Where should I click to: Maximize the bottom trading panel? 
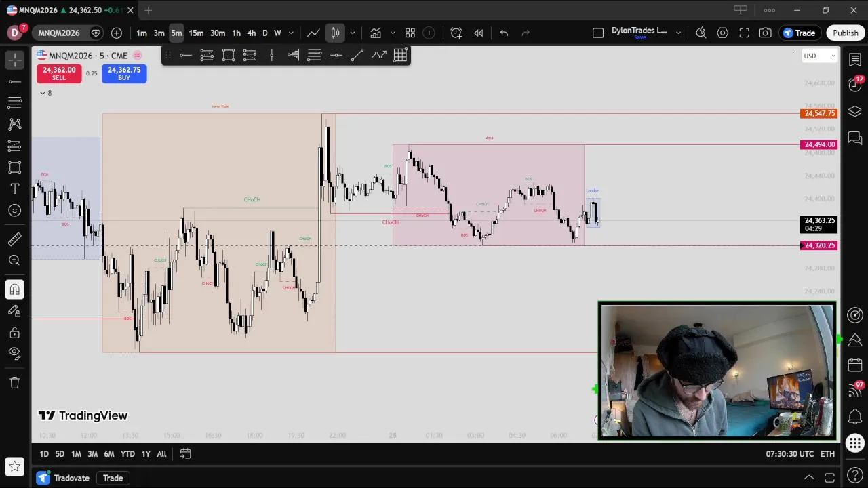point(829,478)
